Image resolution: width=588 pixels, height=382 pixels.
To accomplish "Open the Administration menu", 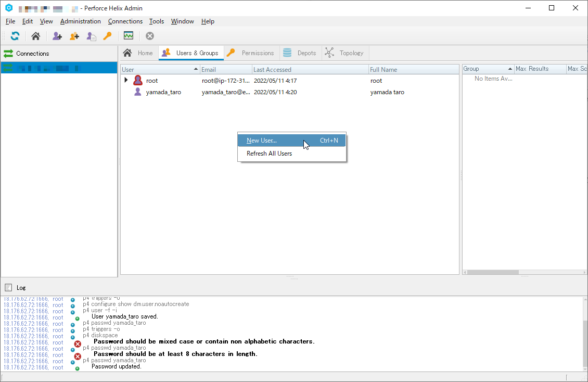I will [80, 21].
